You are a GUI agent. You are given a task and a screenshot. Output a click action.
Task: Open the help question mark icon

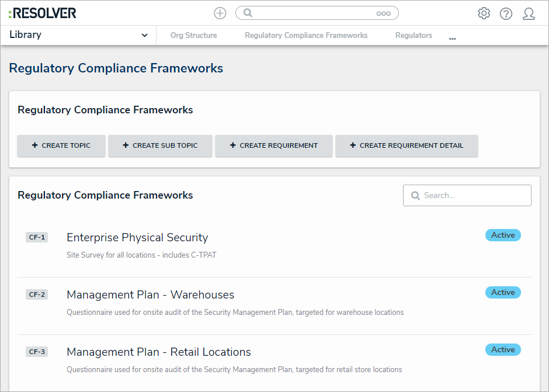506,13
